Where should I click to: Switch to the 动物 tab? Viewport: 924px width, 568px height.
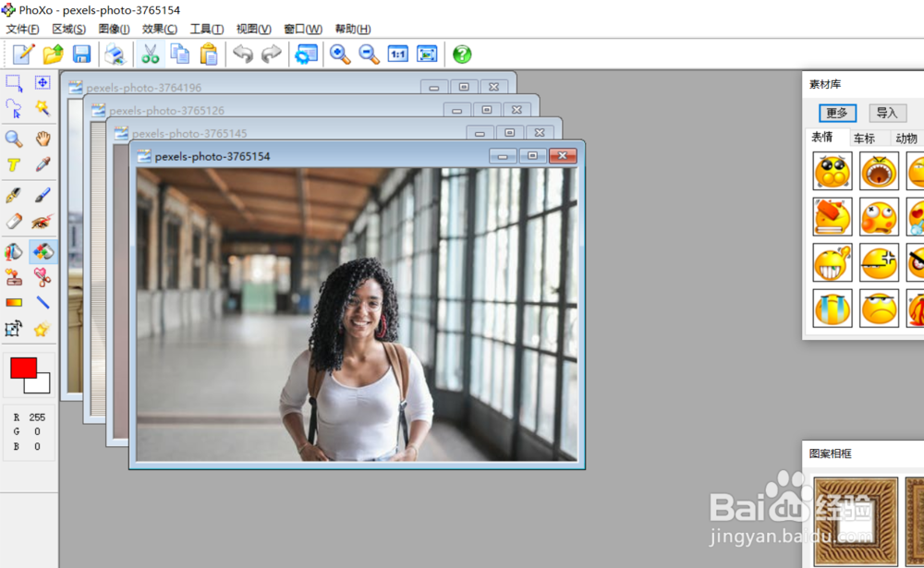(x=906, y=139)
